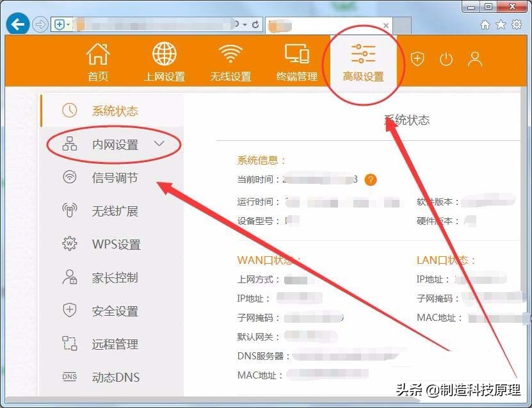Click the 系统信息 section heading
Screen dimensions: 532x408
point(261,160)
